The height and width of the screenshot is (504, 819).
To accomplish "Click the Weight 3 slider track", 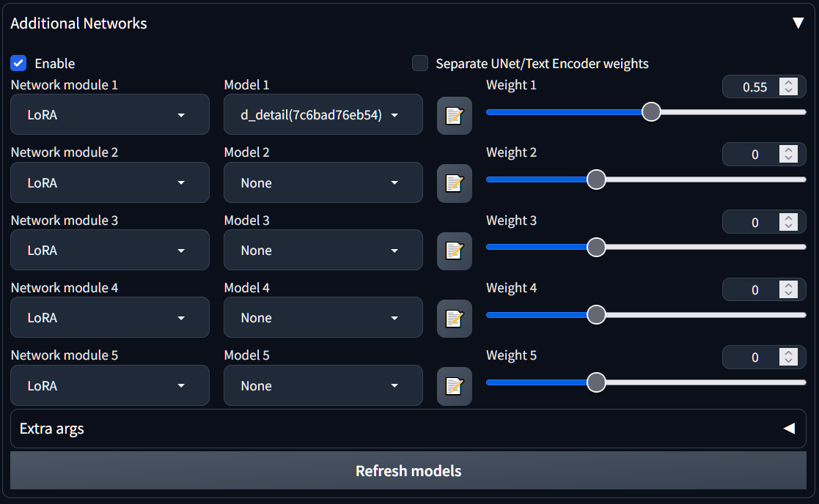I will [x=697, y=247].
